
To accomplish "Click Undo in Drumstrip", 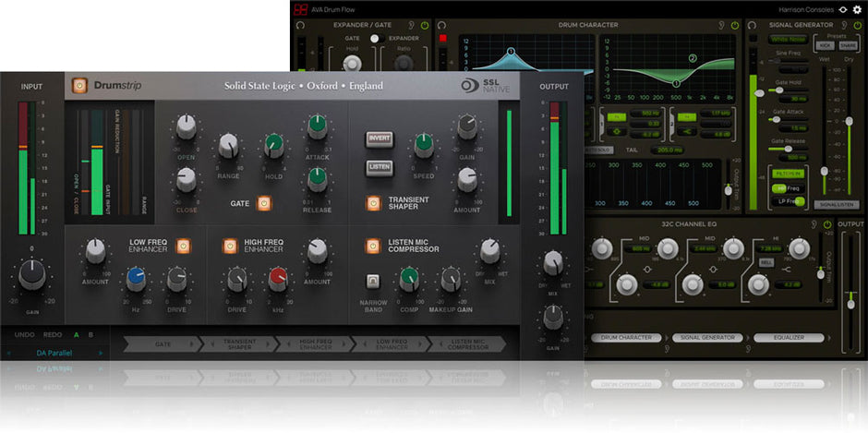I will coord(24,335).
